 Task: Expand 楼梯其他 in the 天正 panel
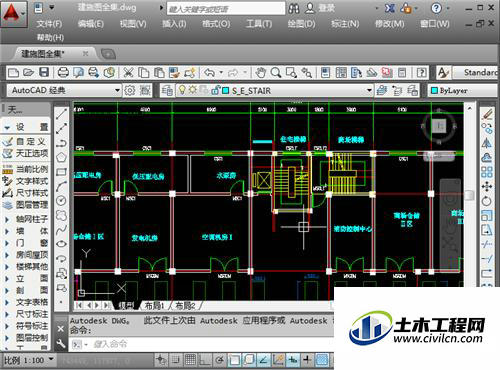tap(7, 267)
